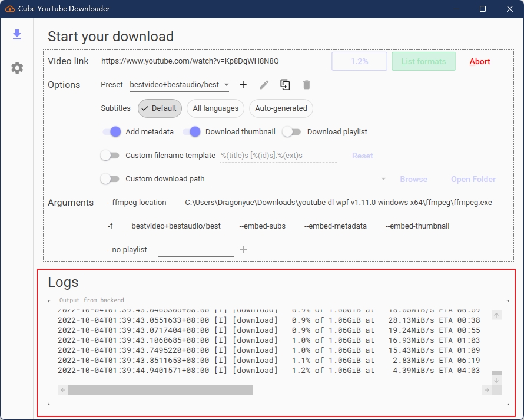This screenshot has width=524, height=420.
Task: Click the --embed-metadata argument
Action: point(336,226)
